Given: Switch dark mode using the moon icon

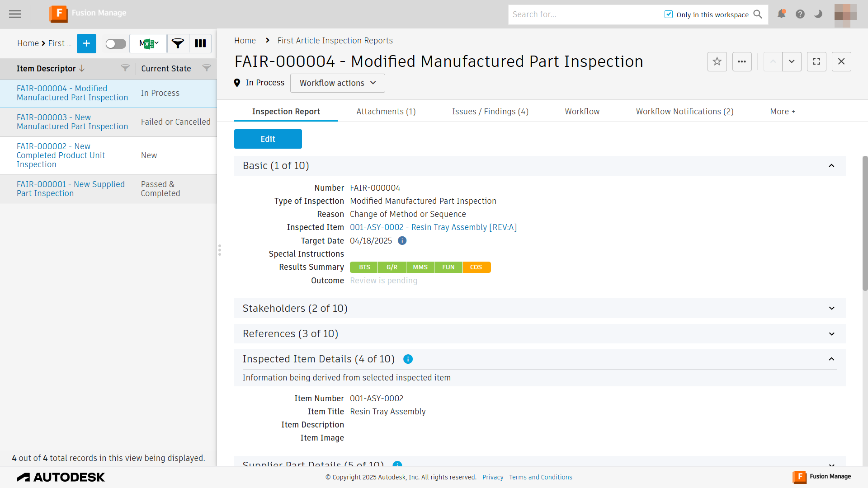Looking at the screenshot, I should click(x=818, y=14).
